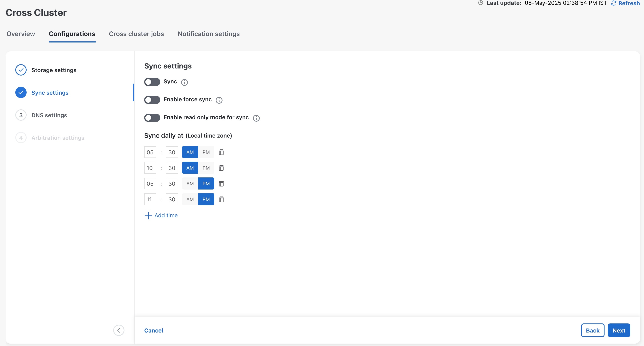
Task: Open the Overview tab
Action: tap(21, 34)
